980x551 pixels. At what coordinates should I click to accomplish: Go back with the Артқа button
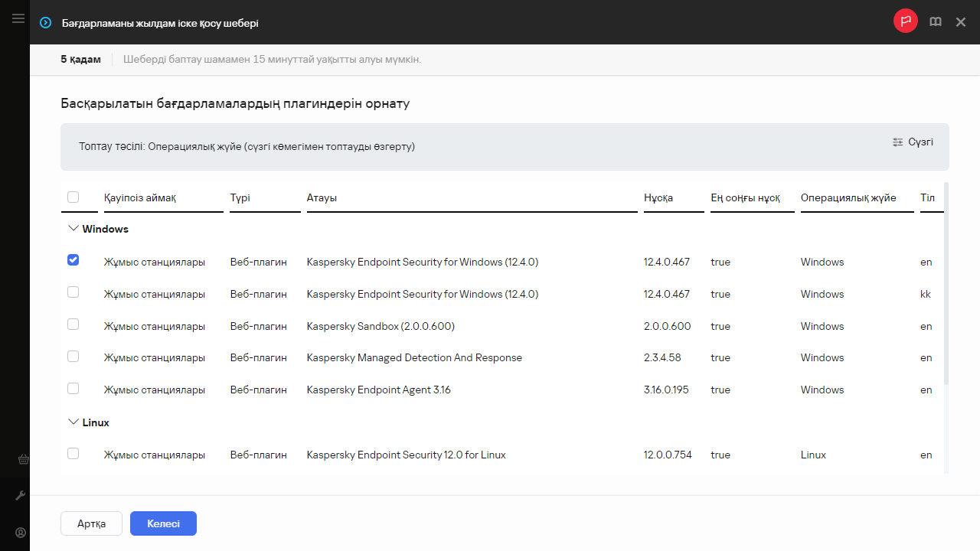pyautogui.click(x=91, y=523)
